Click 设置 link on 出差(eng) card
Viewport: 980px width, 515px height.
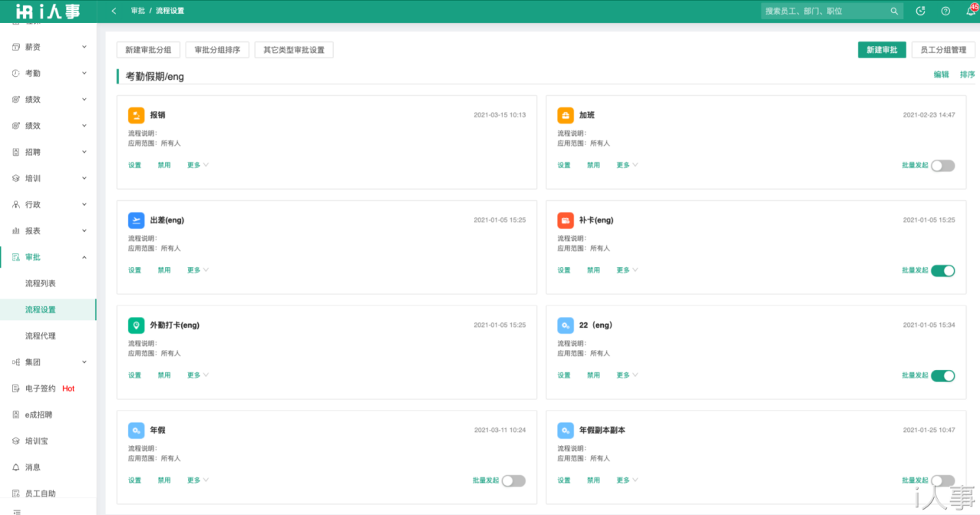click(135, 270)
